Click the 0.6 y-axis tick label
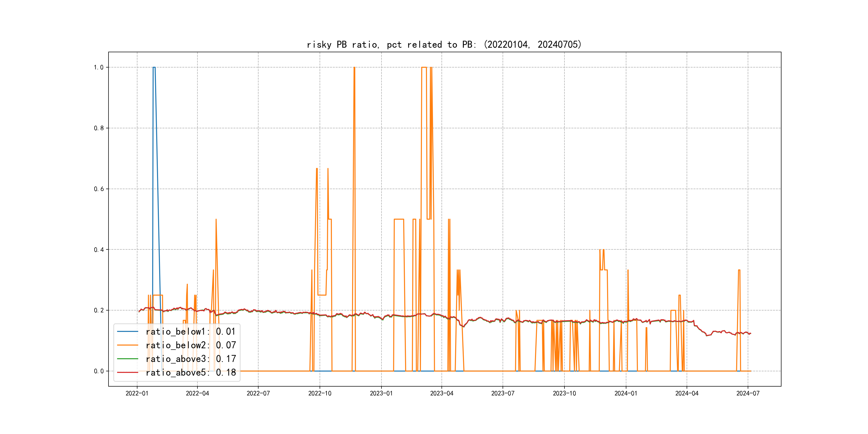The image size is (868, 434). tap(98, 189)
